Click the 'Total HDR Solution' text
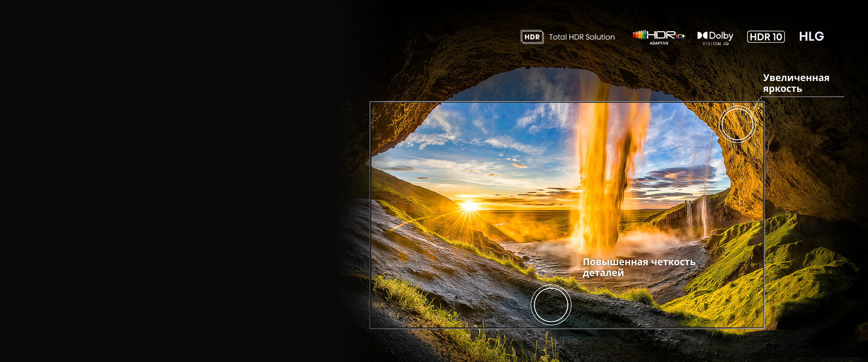This screenshot has width=868, height=362. pos(582,37)
